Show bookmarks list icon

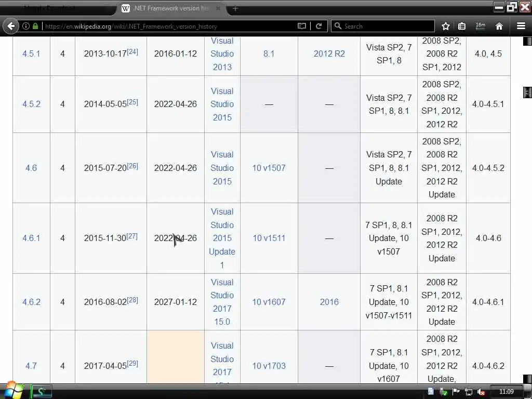pyautogui.click(x=462, y=26)
